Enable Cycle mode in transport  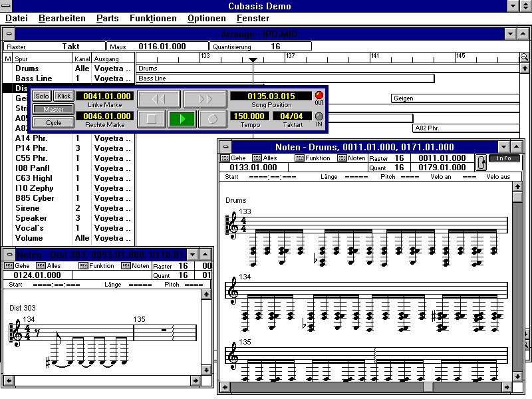click(x=53, y=122)
